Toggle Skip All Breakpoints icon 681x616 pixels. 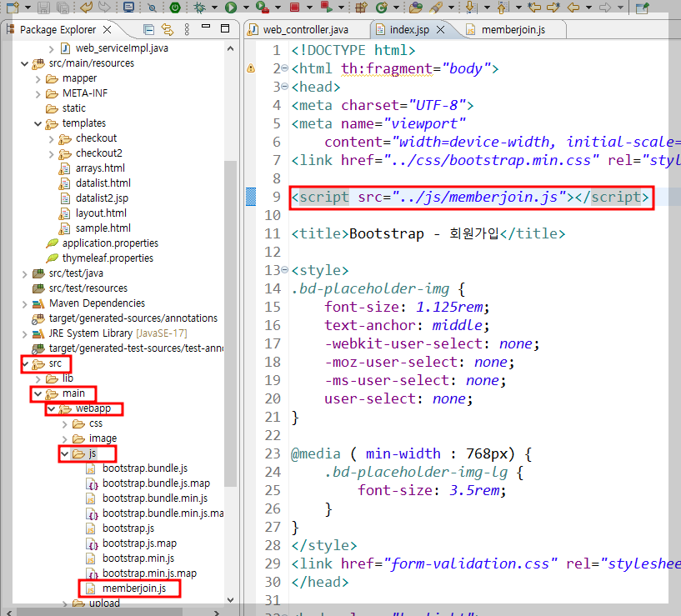[x=152, y=8]
